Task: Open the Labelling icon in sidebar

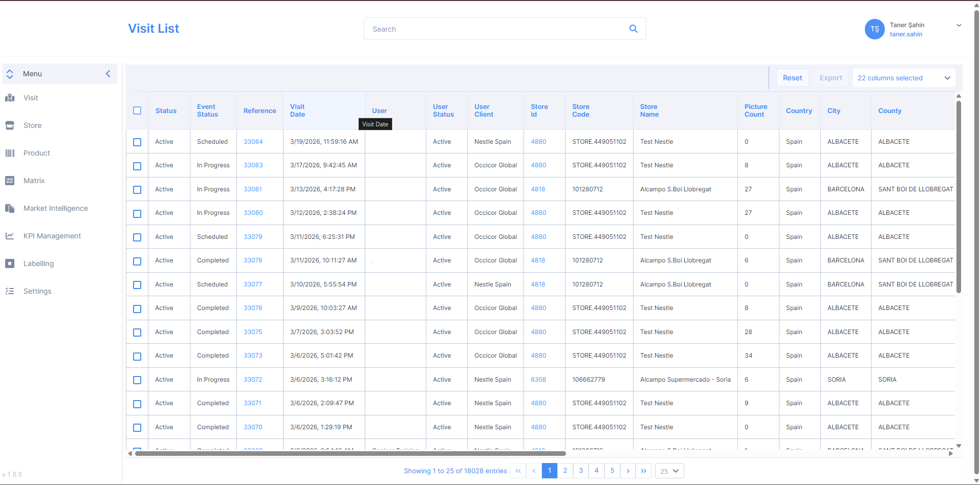Action: tap(10, 263)
